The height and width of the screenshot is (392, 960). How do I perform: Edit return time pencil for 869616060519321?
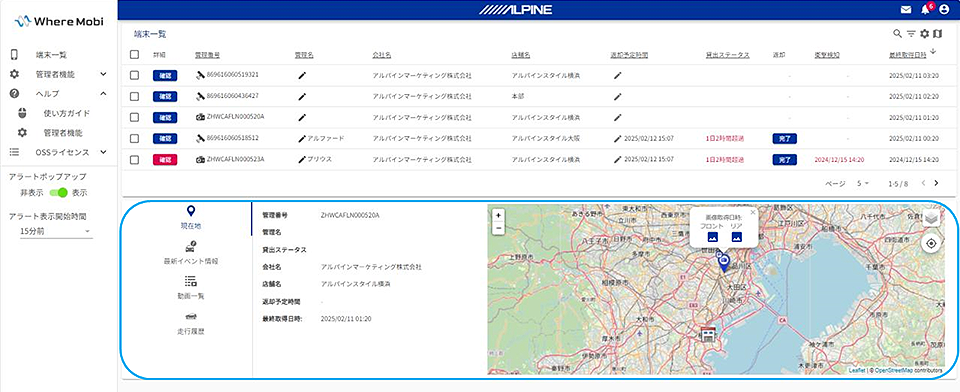tap(618, 75)
